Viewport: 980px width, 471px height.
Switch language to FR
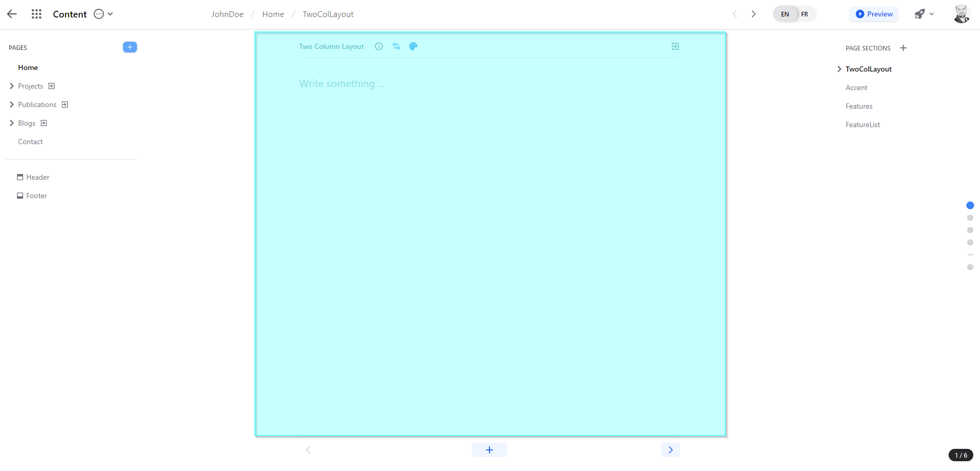point(804,14)
